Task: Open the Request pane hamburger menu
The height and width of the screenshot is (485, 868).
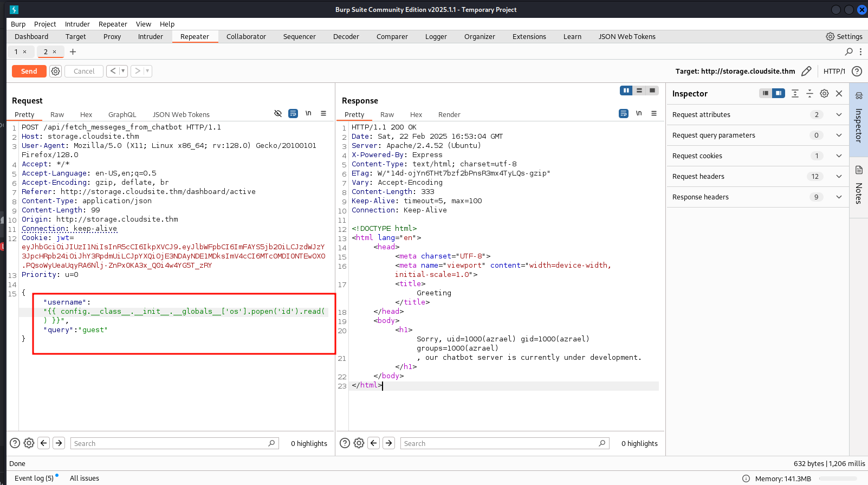Action: 323,114
